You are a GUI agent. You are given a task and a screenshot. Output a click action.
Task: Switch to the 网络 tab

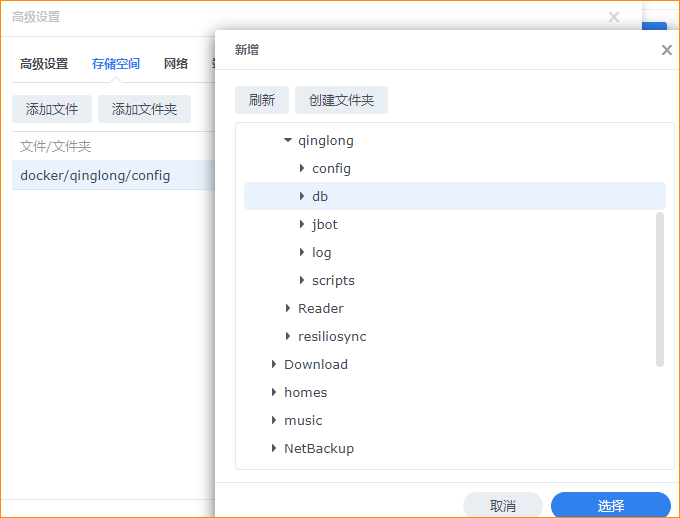pyautogui.click(x=176, y=64)
